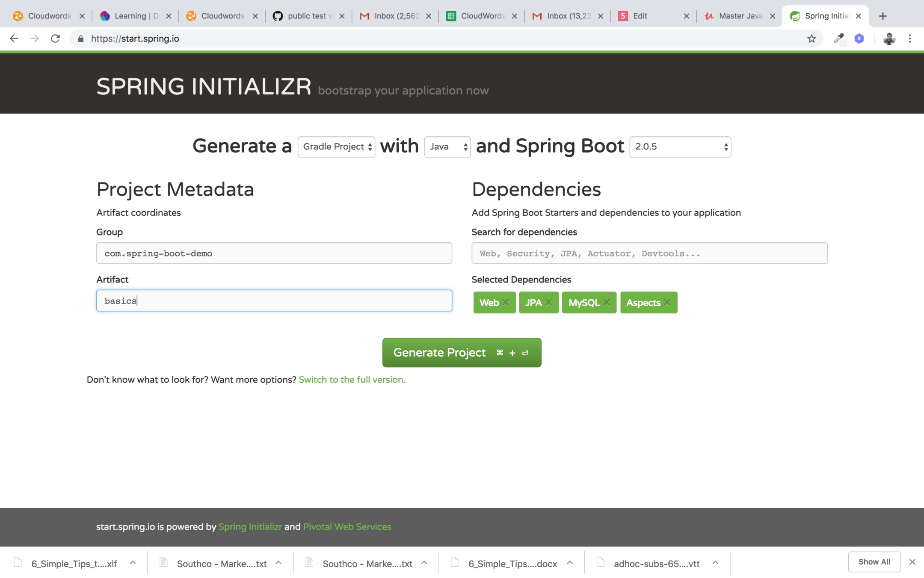The width and height of the screenshot is (924, 578).
Task: Click Show All downloads button
Action: tap(874, 562)
